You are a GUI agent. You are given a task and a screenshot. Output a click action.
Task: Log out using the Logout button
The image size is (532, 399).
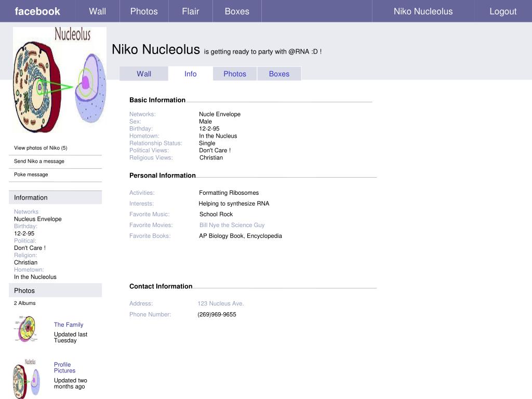(503, 11)
